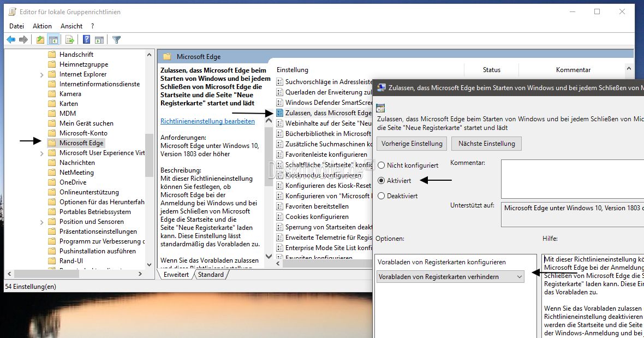Viewport: 644px width, 338px height.
Task: Click the tree pane horizontal scrollbar thumb
Action: (x=46, y=274)
